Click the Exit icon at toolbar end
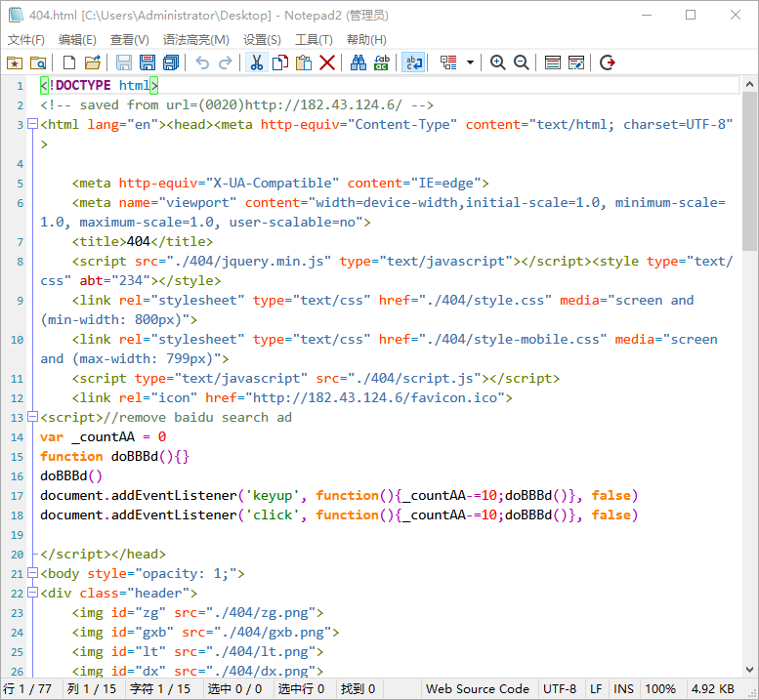This screenshot has height=700, width=759. click(x=608, y=62)
